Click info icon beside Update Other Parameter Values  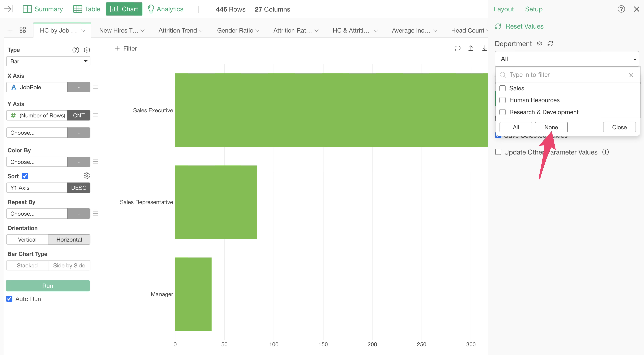pyautogui.click(x=605, y=152)
